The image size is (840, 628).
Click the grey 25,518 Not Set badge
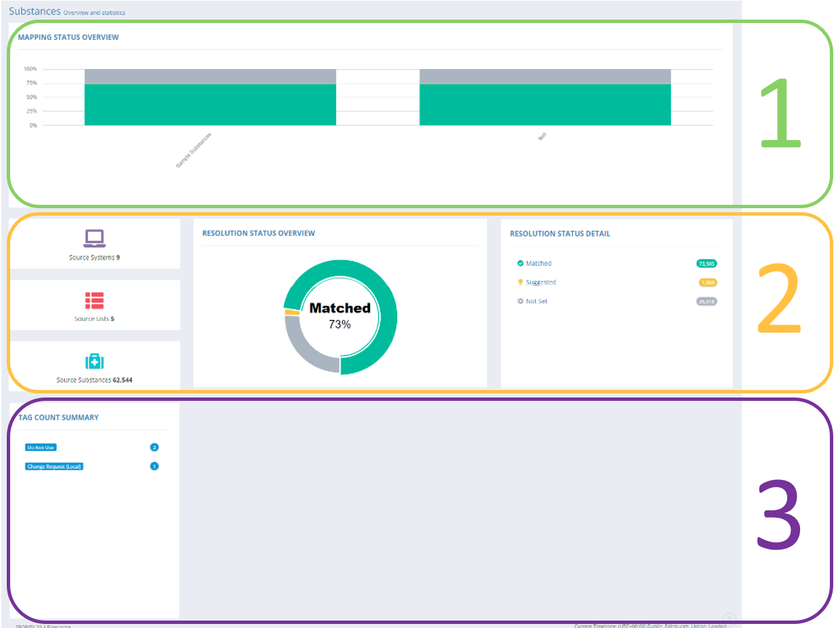706,301
